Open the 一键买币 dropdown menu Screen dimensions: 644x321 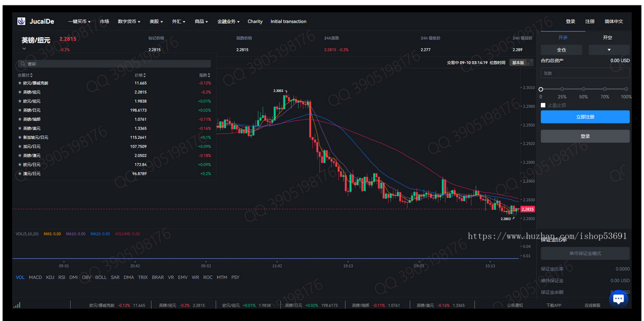coord(79,21)
